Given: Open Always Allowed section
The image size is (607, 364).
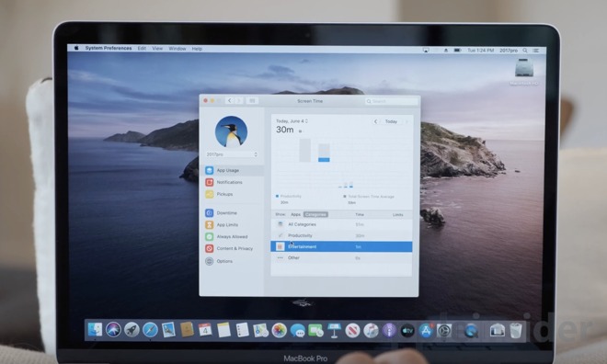Looking at the screenshot, I should [x=232, y=237].
